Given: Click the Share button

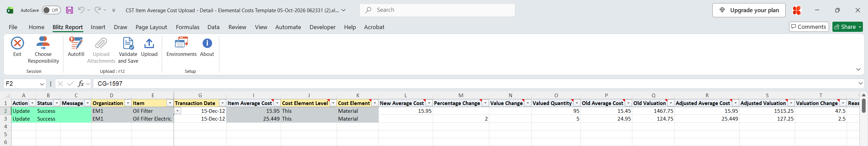Looking at the screenshot, I should pos(848,27).
